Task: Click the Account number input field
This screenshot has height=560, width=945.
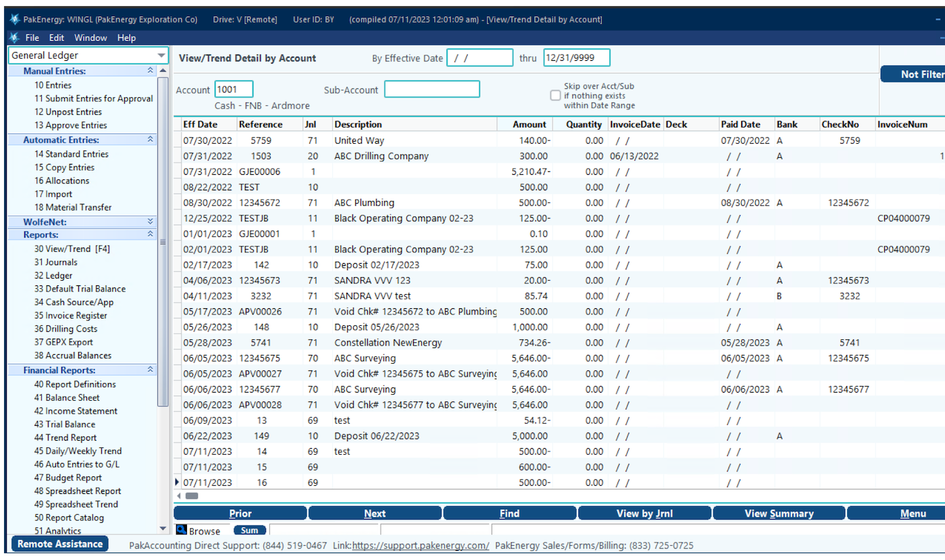Action: tap(233, 88)
